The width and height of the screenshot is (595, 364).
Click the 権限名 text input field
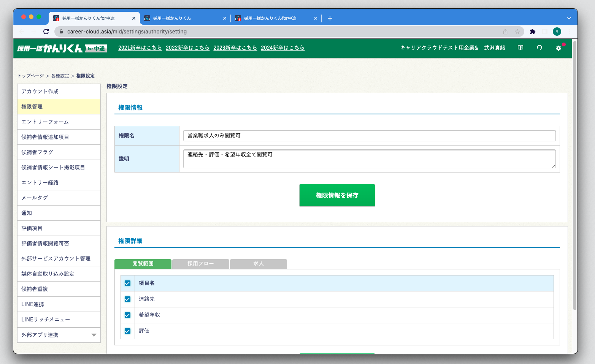pos(369,136)
